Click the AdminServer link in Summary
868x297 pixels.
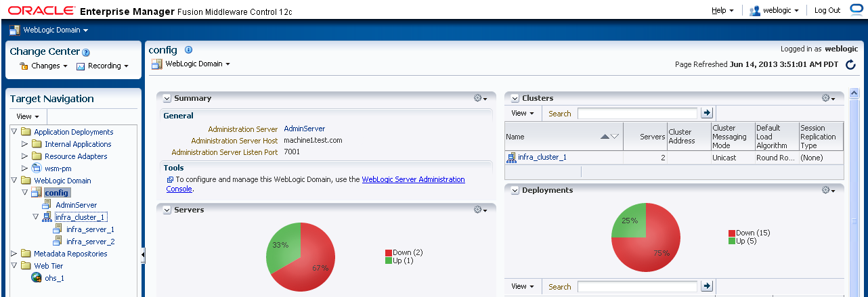(x=305, y=129)
